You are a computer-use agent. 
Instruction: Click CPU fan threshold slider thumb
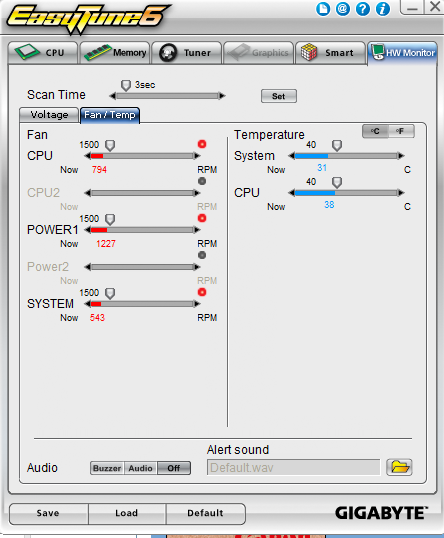pos(110,145)
